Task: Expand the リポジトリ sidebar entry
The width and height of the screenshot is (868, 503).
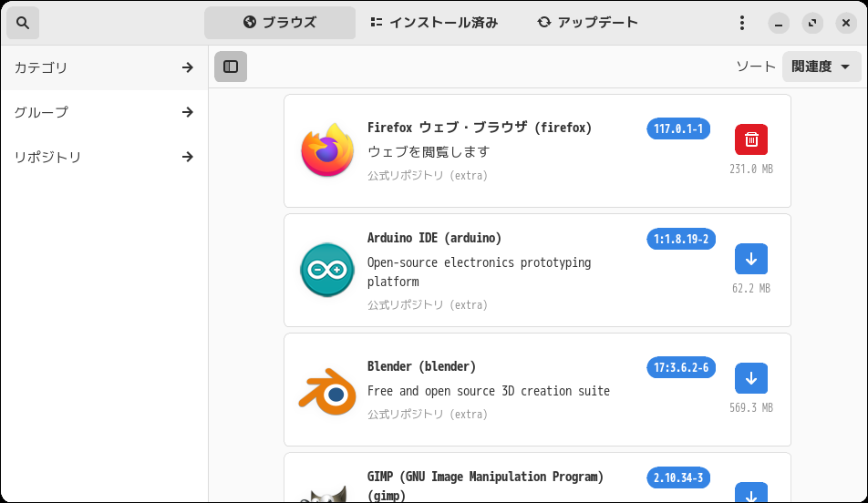Action: click(104, 157)
